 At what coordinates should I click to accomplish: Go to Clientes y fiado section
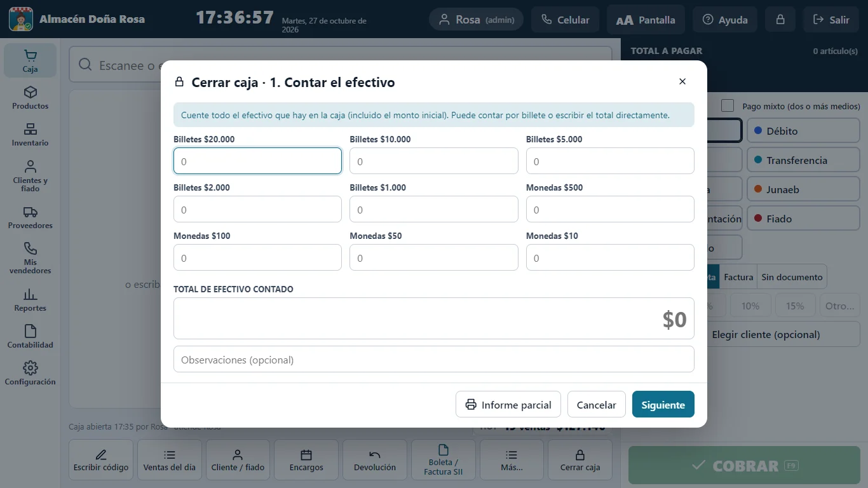pyautogui.click(x=30, y=175)
